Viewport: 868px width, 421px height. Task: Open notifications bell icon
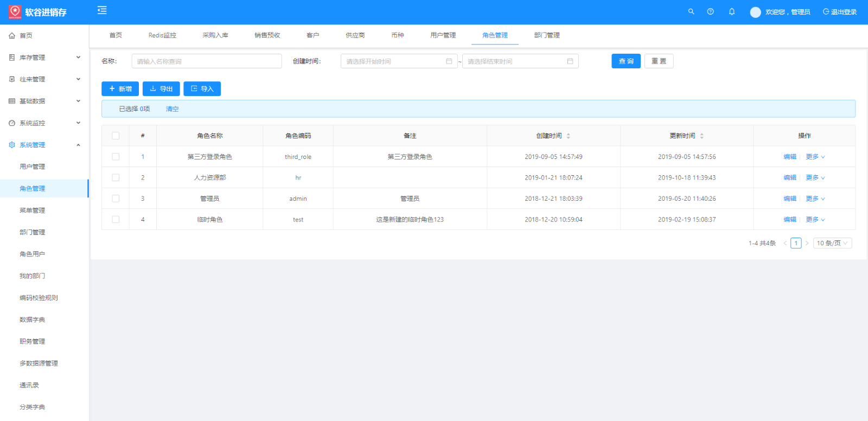[732, 11]
